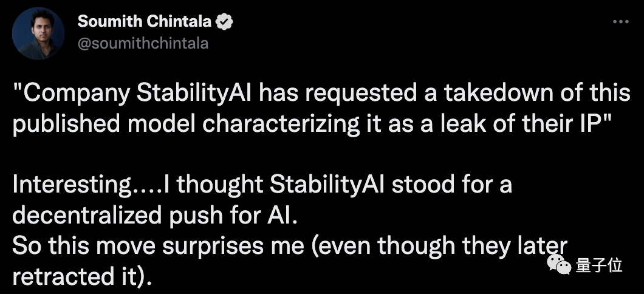Open the three-dot more options menu
644x294 pixels.
pos(620,22)
